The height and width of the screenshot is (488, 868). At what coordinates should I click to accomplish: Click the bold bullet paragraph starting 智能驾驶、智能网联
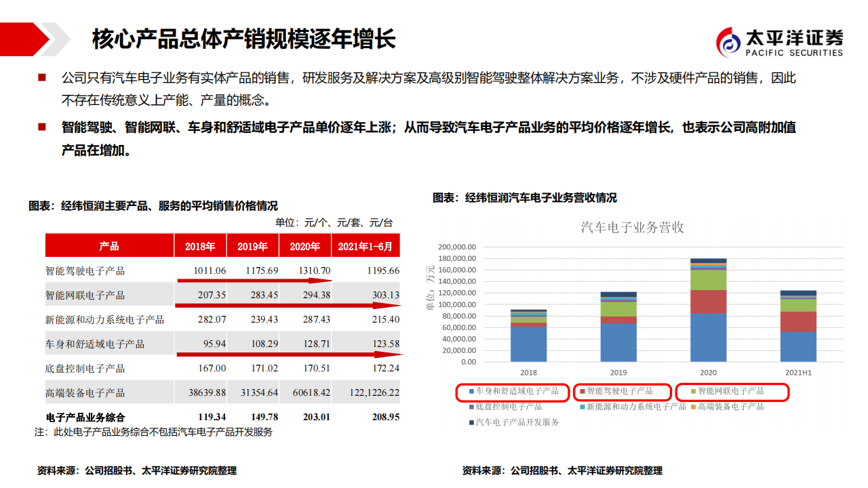tap(429, 138)
